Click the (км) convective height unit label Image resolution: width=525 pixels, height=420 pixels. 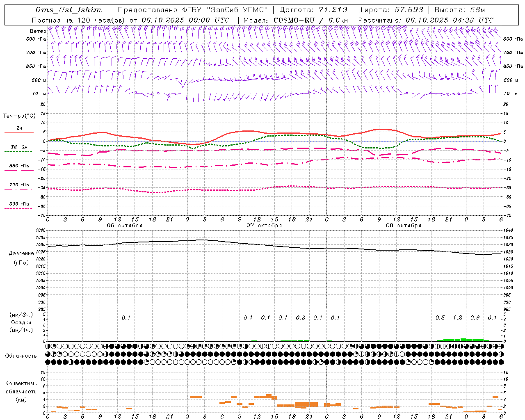[x=21, y=399]
